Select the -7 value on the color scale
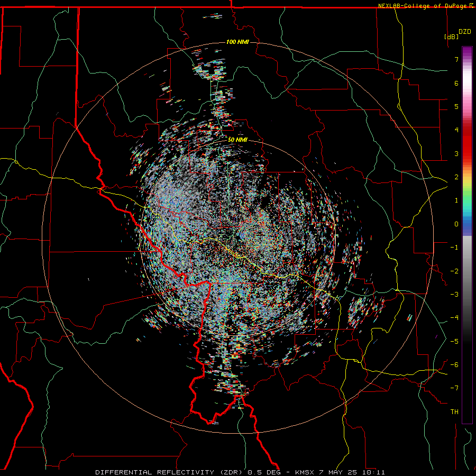This screenshot has width=476, height=476. [454, 388]
